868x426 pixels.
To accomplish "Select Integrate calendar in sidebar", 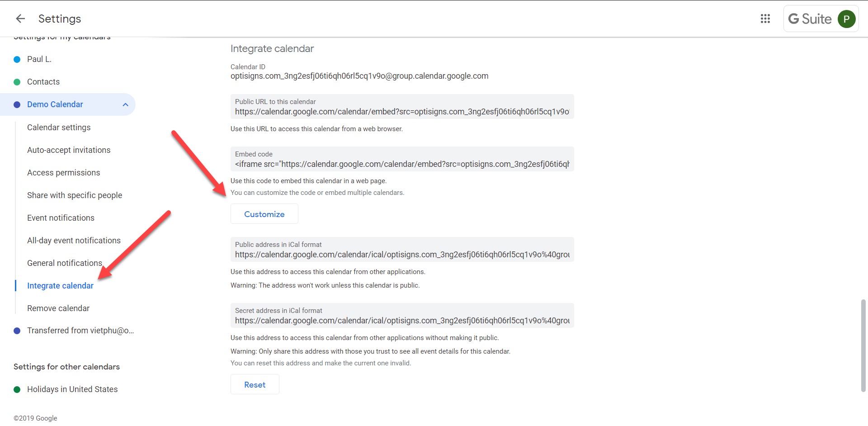I will coord(60,286).
